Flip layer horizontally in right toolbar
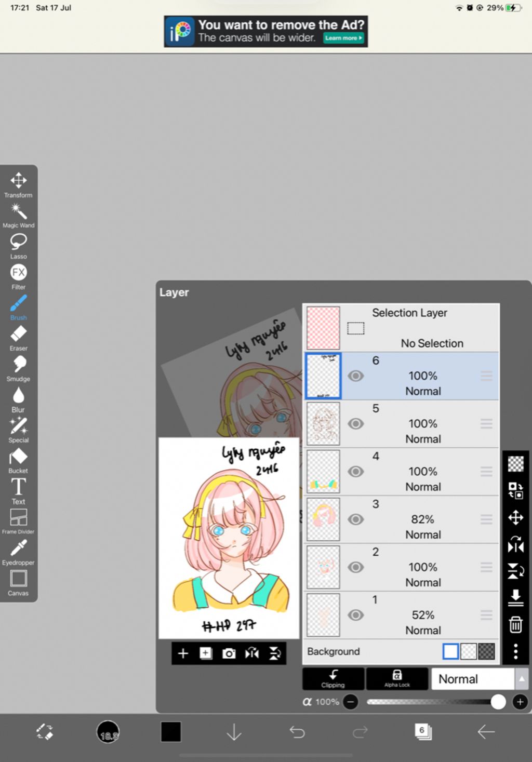This screenshot has width=532, height=762. (515, 544)
